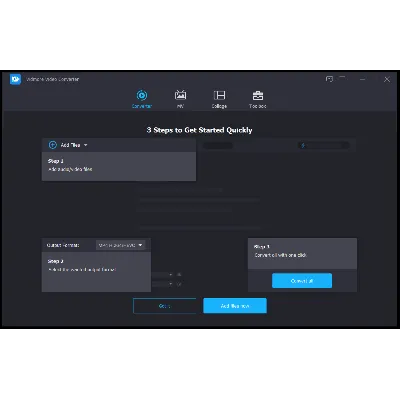Dismiss the guide with Got it

pyautogui.click(x=165, y=306)
